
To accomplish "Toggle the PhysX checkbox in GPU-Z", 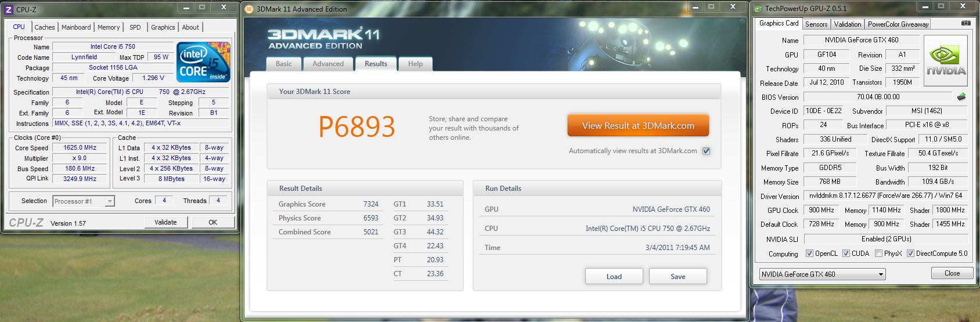I will click(878, 254).
